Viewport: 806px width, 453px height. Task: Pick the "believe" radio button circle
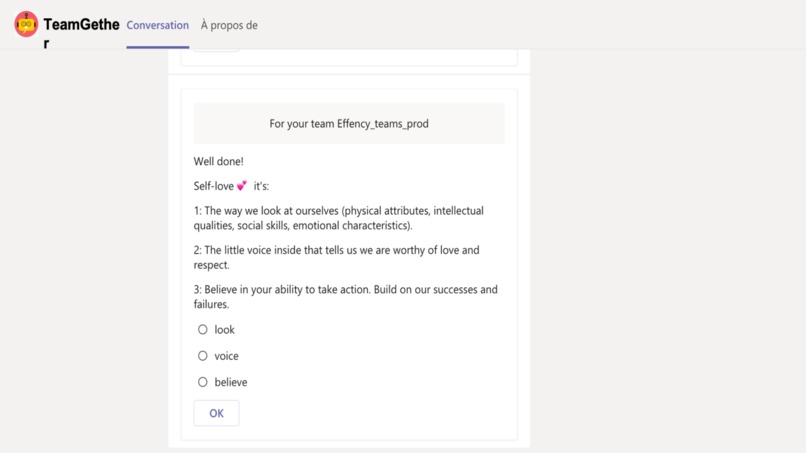pyautogui.click(x=203, y=382)
